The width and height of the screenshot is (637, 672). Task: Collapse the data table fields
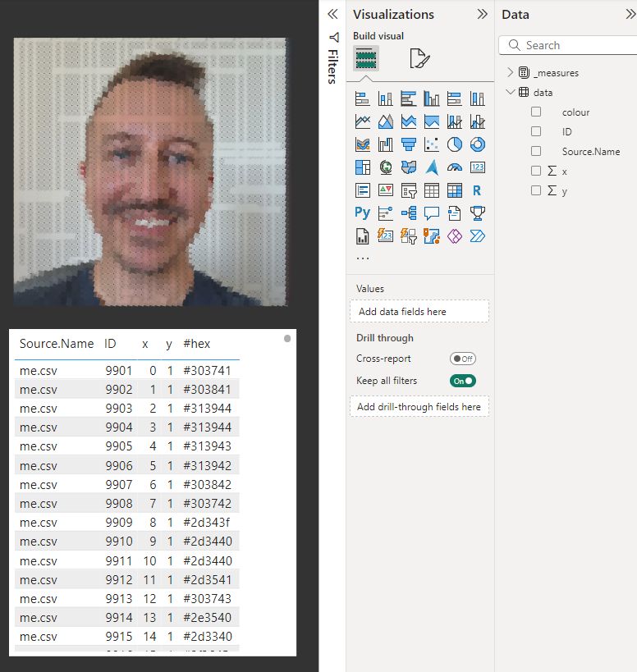tap(510, 92)
